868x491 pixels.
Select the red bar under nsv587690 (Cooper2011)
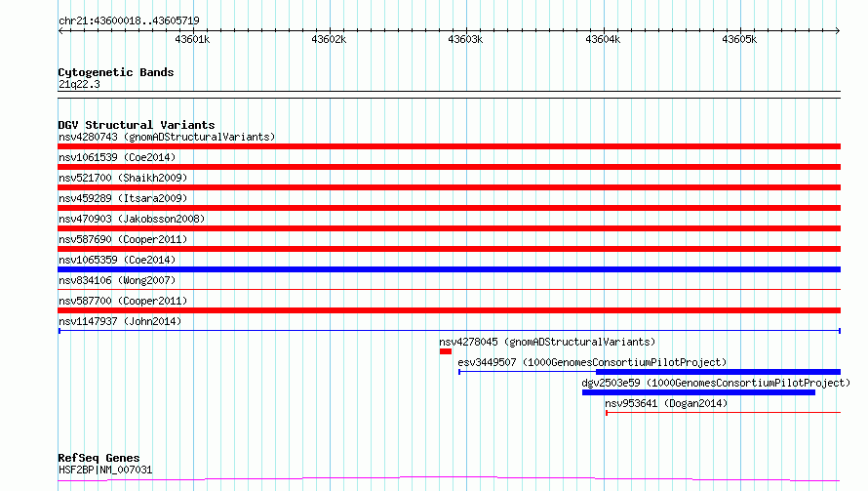[x=449, y=249]
